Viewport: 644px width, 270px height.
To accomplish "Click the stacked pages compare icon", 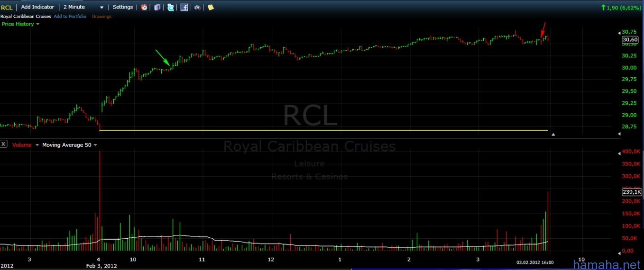I will coord(157,7).
